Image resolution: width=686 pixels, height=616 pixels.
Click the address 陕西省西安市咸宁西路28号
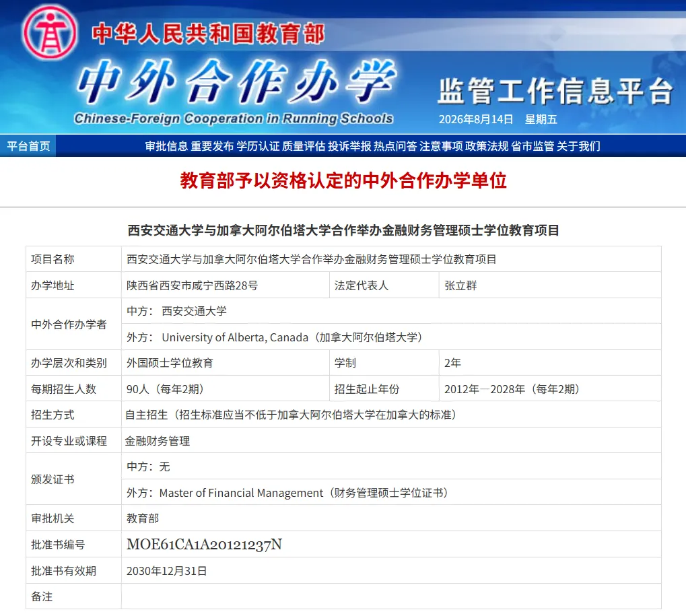tap(192, 285)
